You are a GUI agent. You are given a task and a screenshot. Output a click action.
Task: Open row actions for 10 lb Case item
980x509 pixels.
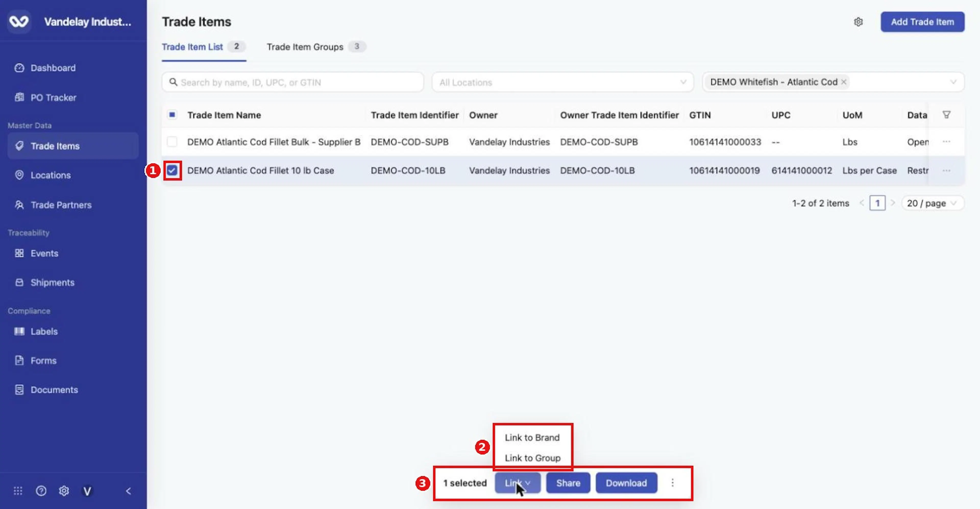pyautogui.click(x=947, y=171)
